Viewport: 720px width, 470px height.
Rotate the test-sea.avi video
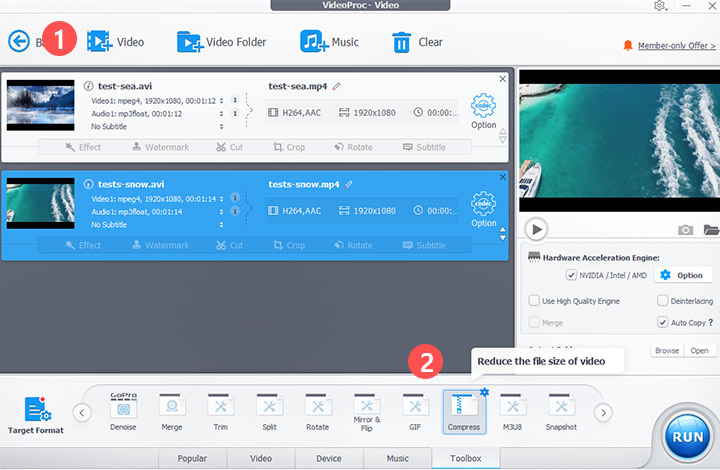[x=353, y=147]
